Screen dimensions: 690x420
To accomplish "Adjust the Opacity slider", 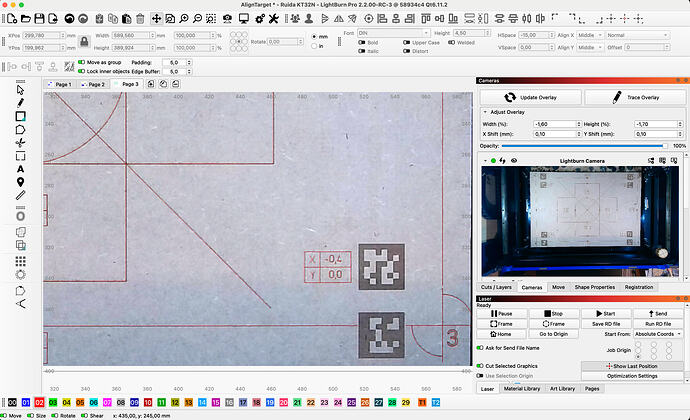I will [584, 146].
